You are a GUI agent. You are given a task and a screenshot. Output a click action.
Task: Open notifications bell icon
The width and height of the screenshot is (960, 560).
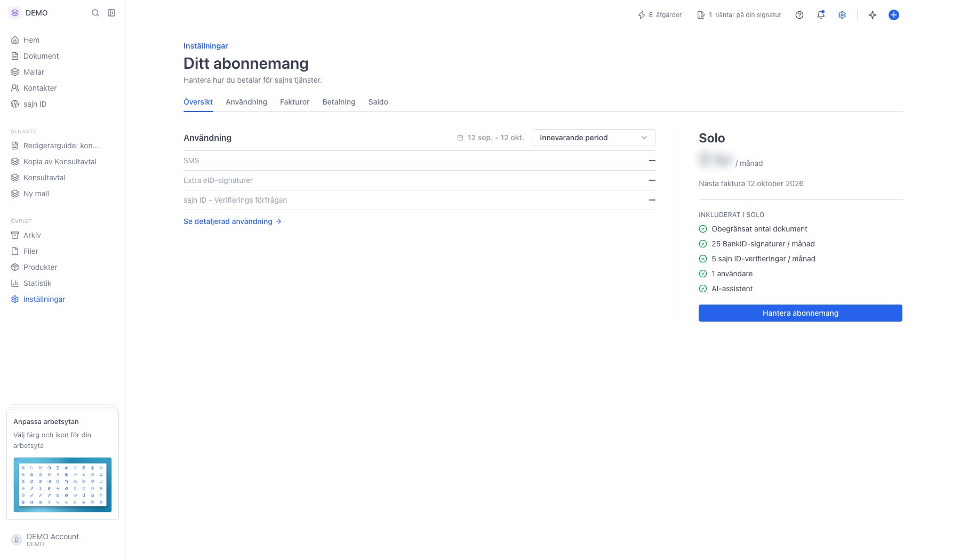tap(821, 15)
